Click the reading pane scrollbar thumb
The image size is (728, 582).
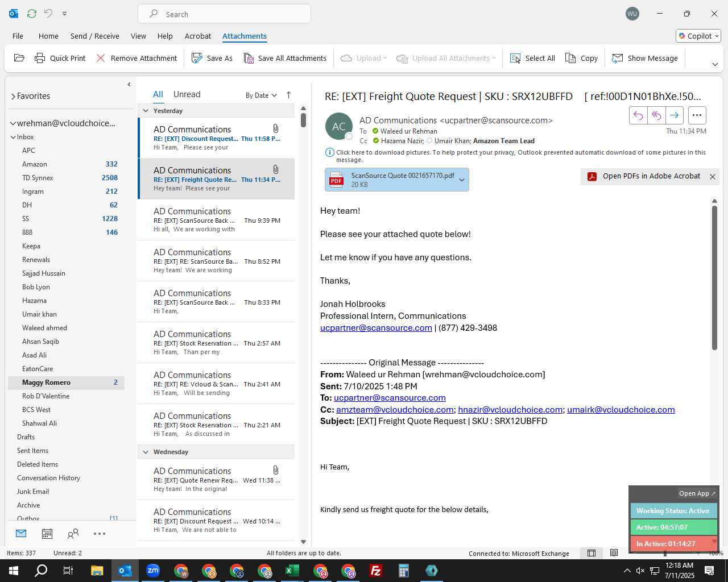pyautogui.click(x=714, y=277)
